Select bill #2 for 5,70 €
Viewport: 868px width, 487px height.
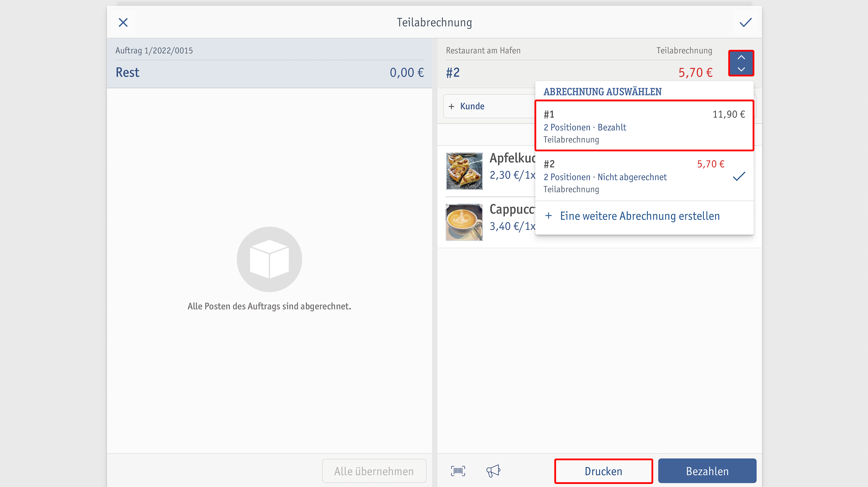tap(644, 176)
